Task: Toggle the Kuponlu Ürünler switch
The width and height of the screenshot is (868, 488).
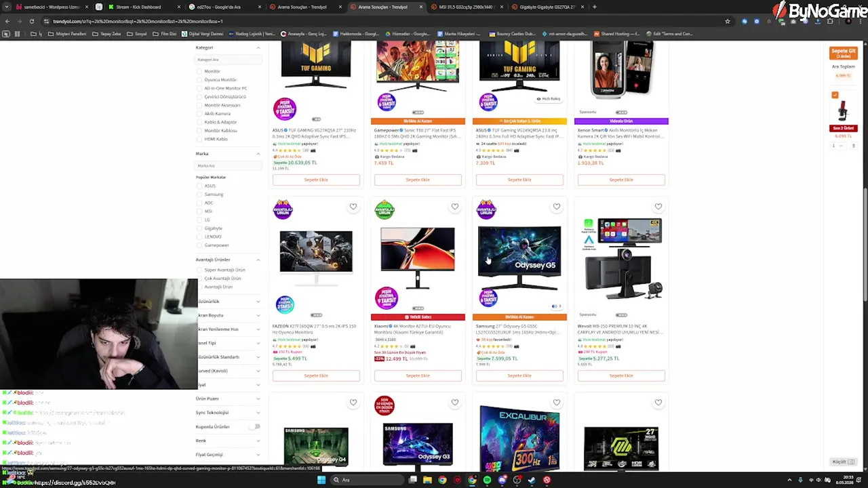Action: click(255, 426)
